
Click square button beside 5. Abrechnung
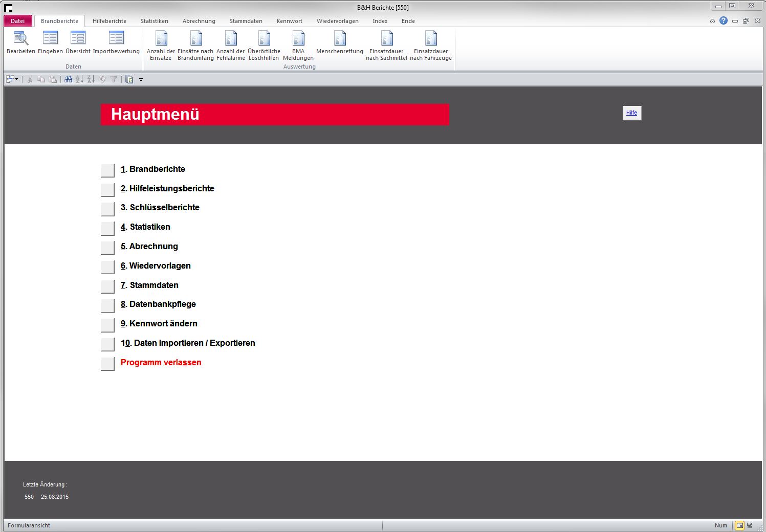107,248
